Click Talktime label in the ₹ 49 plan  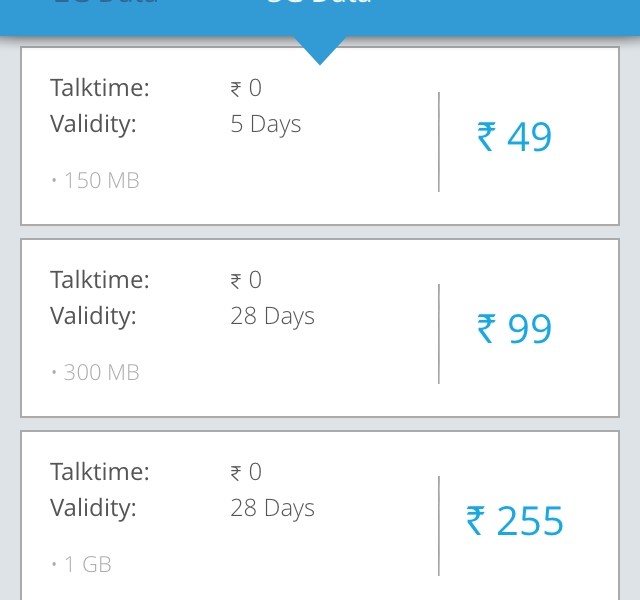pyautogui.click(x=100, y=88)
